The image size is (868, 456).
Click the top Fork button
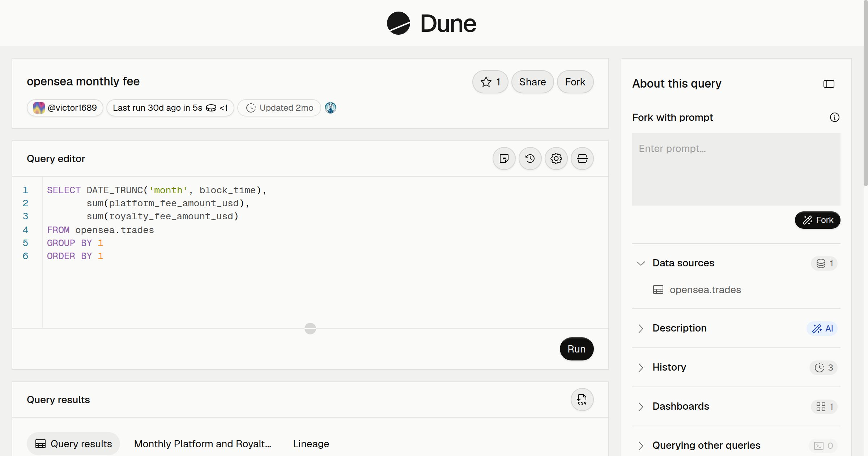(575, 82)
